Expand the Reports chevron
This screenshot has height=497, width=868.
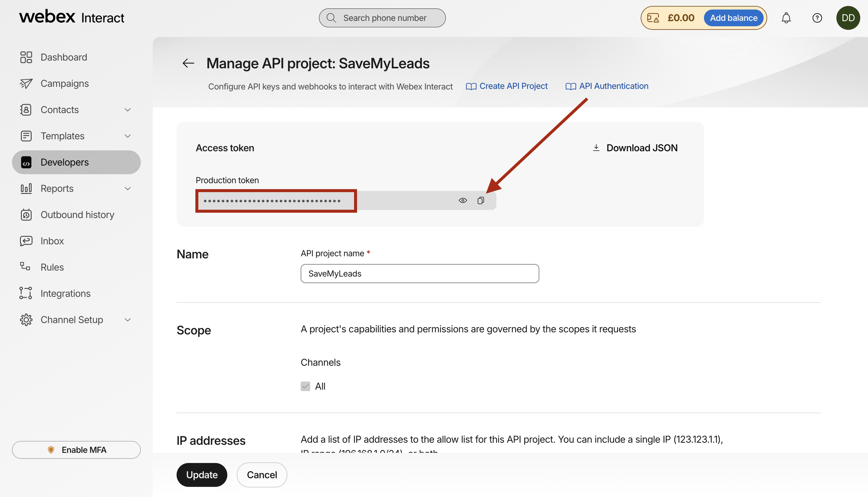[x=128, y=189]
